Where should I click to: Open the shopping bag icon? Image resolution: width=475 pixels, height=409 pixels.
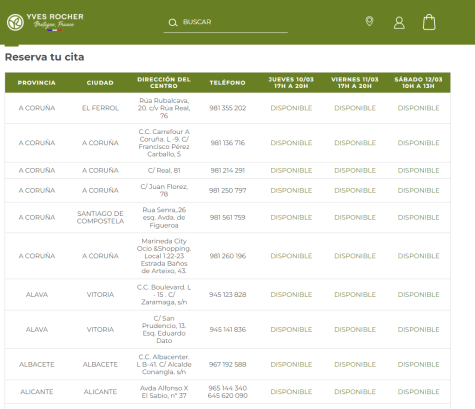tap(429, 22)
